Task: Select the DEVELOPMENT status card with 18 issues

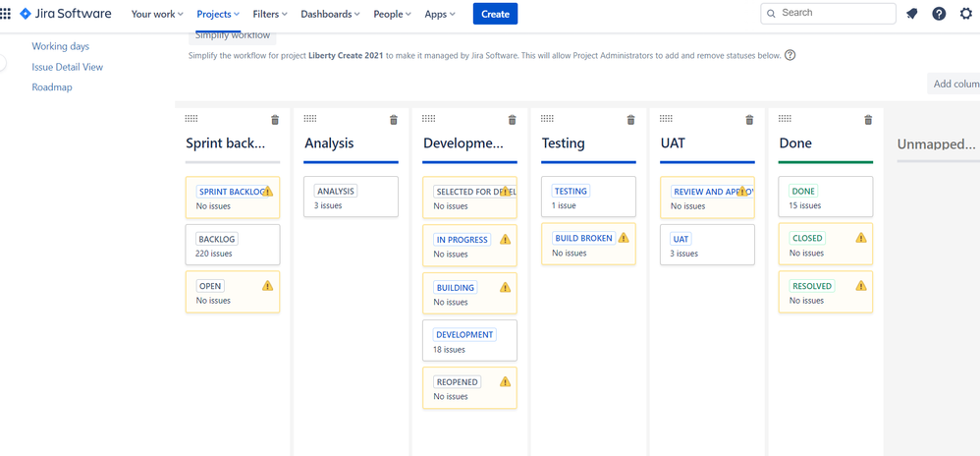Action: [470, 340]
